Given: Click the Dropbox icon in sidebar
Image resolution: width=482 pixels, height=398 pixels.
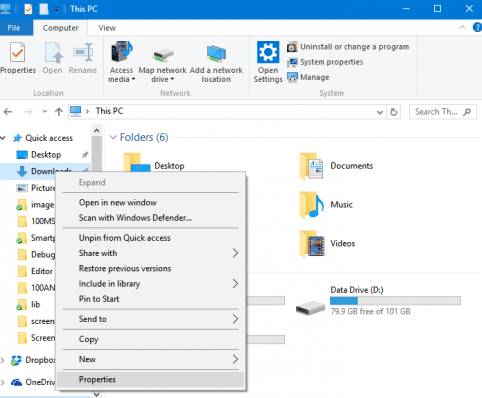Looking at the screenshot, I should point(16,360).
